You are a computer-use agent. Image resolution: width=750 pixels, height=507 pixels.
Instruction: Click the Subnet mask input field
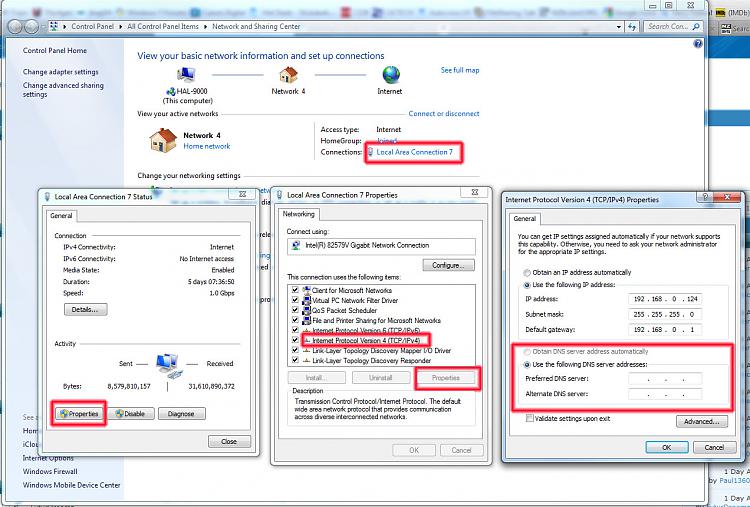665,314
